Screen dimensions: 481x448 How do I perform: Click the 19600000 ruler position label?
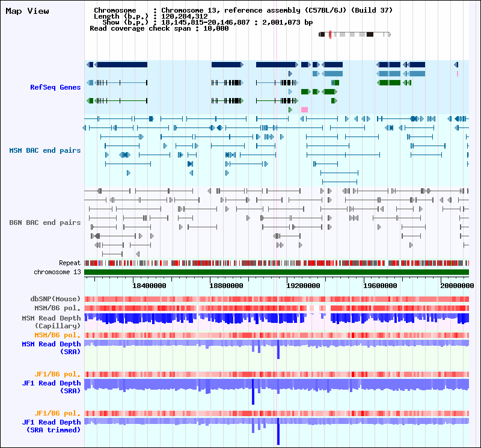(380, 286)
